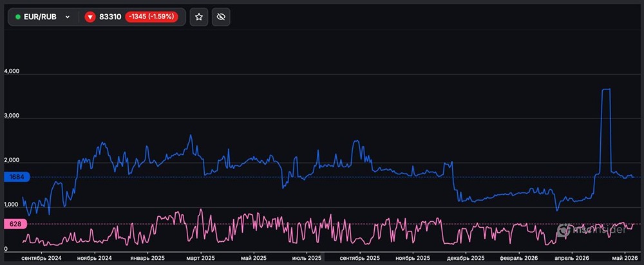Screen dimensions: 644x265
Task: Click the апрель 2026 date label
Action: [x=572, y=258]
